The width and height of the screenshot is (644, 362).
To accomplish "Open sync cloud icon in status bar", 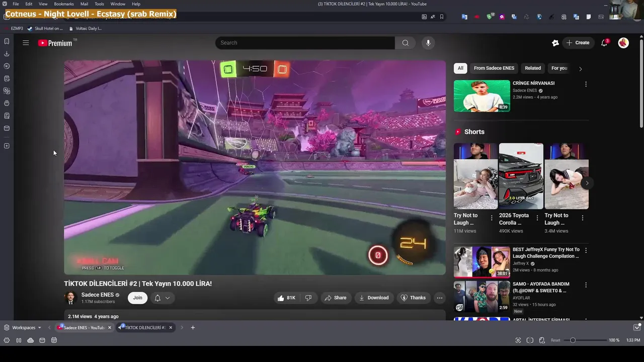I will [30, 340].
